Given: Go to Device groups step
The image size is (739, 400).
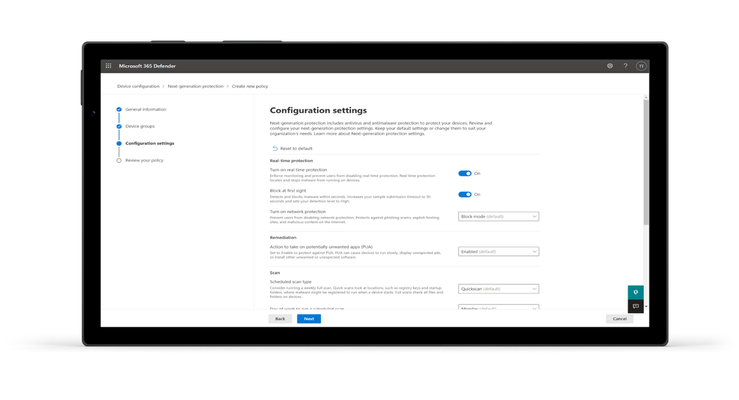Looking at the screenshot, I should (x=140, y=126).
